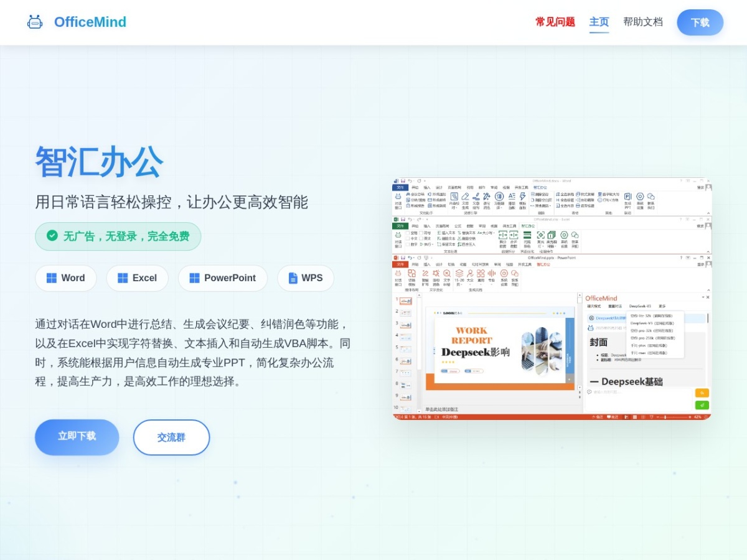Open the 交流群 button
This screenshot has height=560, width=747.
(171, 437)
